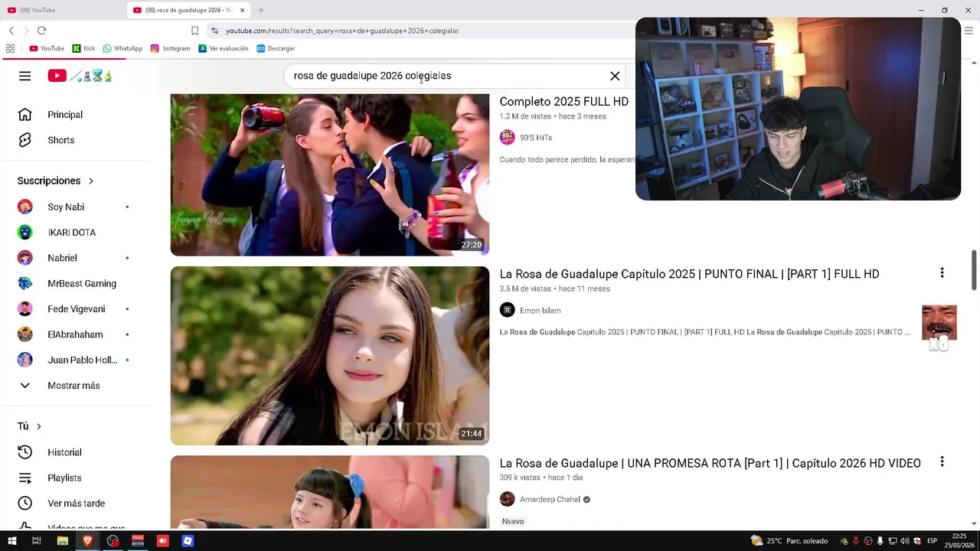The height and width of the screenshot is (551, 980).
Task: Visit the 90'S HiTs channel
Action: (x=536, y=138)
